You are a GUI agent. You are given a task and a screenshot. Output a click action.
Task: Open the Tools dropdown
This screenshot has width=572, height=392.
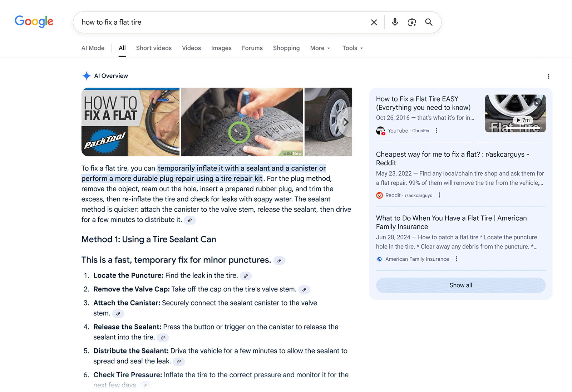[x=352, y=48]
